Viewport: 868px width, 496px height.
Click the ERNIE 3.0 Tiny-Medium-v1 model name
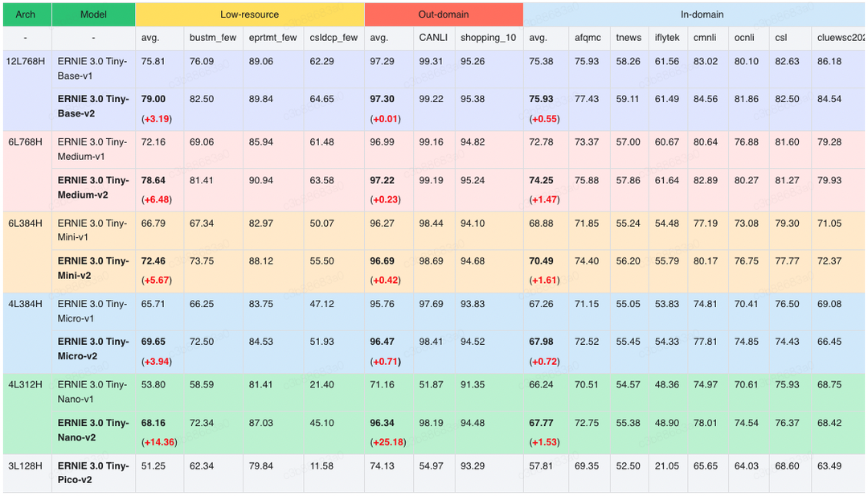tap(93, 150)
